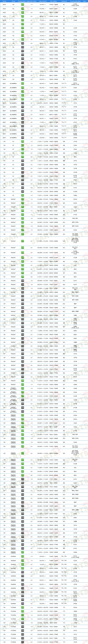Click petrol icon in Audi Q3 CZGA row
The image size is (88, 644).
click(23, 32)
